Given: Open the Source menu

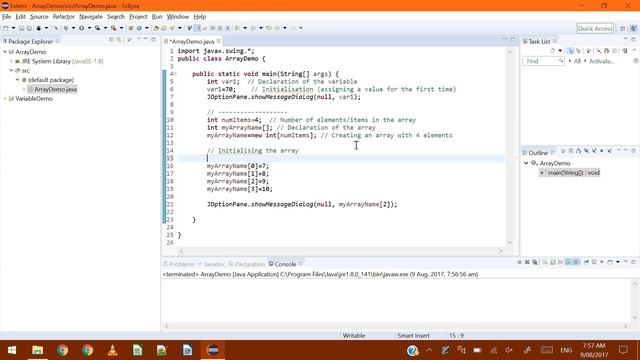Looking at the screenshot, I should (x=39, y=17).
